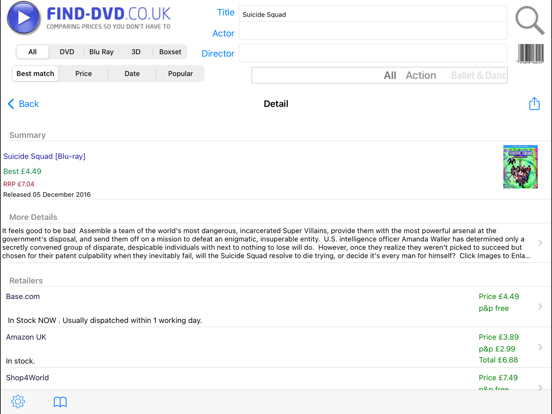Open the barcode scanner icon
The width and height of the screenshot is (552, 414).
[x=531, y=54]
